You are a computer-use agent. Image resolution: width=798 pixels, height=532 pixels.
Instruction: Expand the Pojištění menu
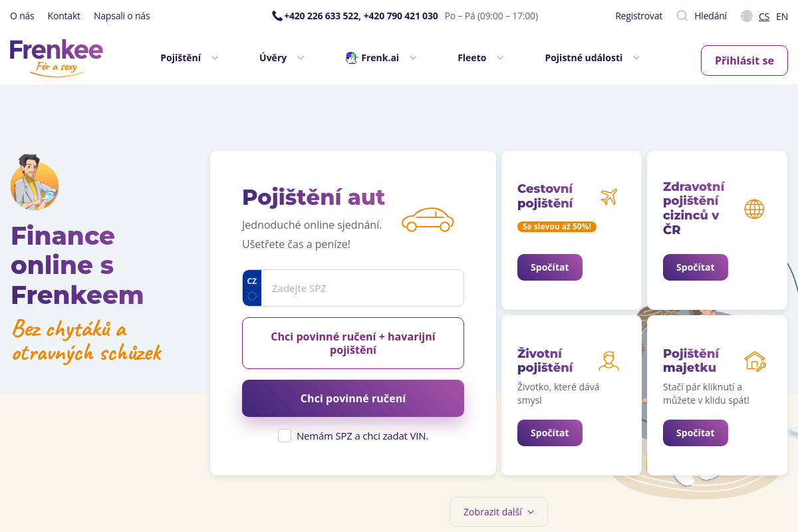coord(189,58)
